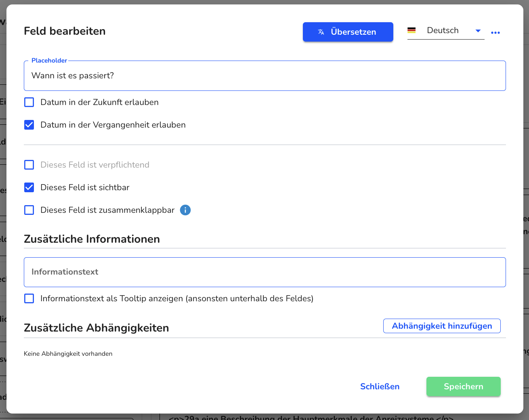
Task: Uncheck Dieses Feld ist sichtbar
Action: pyautogui.click(x=29, y=187)
